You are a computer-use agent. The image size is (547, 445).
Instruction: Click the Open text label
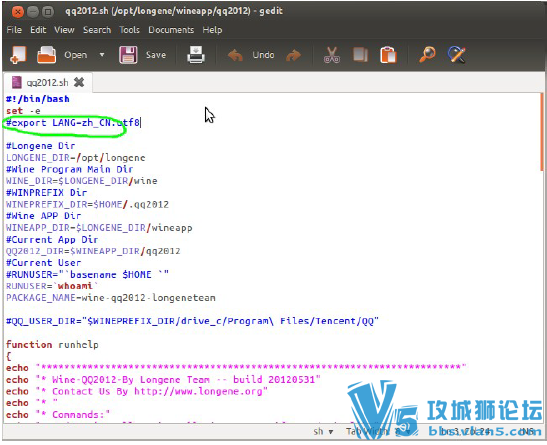point(75,55)
